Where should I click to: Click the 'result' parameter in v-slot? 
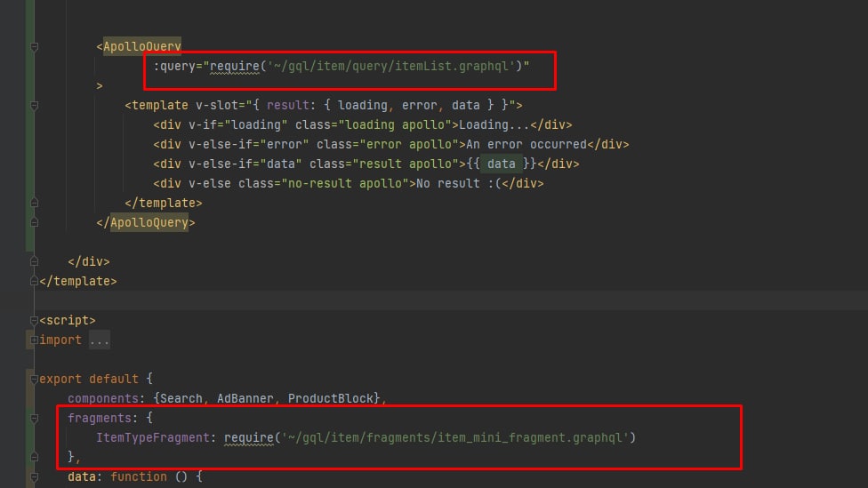288,105
